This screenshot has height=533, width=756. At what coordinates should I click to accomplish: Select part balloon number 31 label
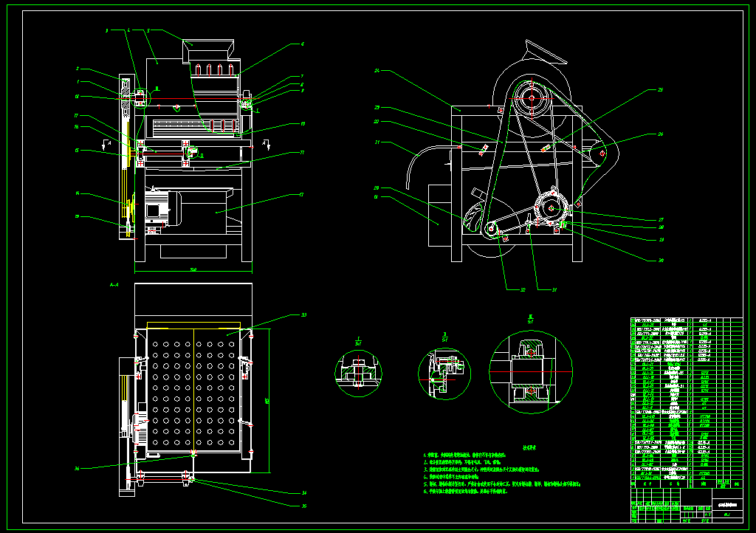(554, 289)
